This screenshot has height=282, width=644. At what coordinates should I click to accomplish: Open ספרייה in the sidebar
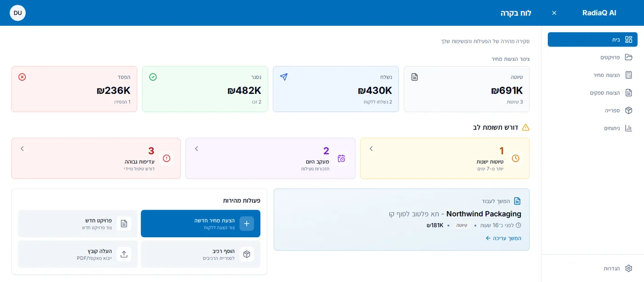(592, 111)
